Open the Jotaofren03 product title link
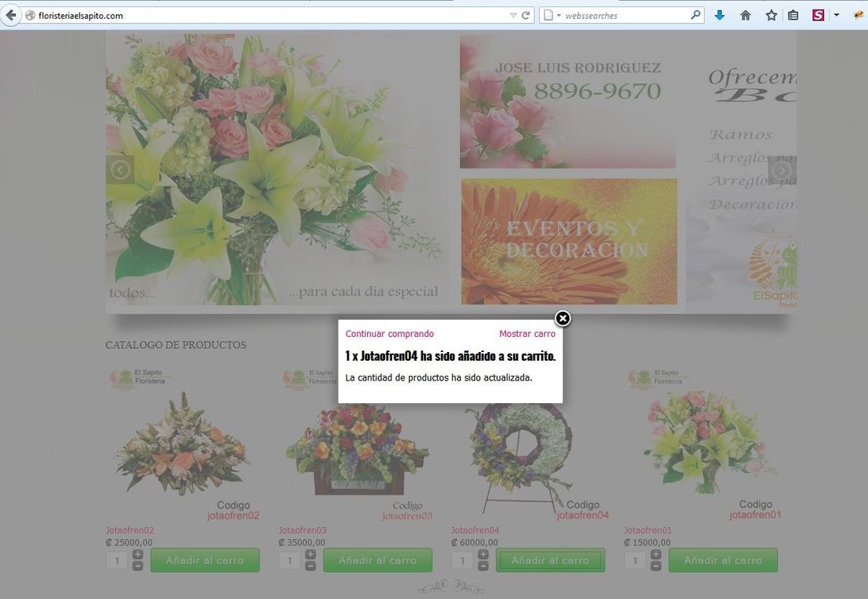 tap(302, 530)
